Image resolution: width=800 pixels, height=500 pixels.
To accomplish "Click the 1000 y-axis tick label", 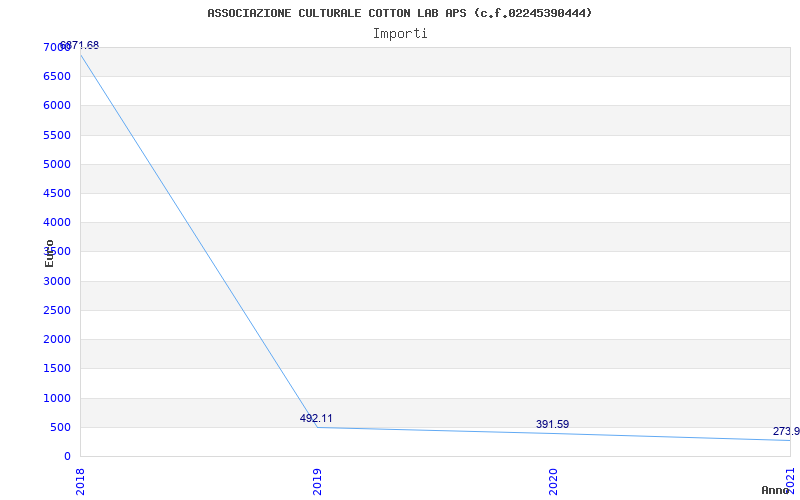I will 57,398.
